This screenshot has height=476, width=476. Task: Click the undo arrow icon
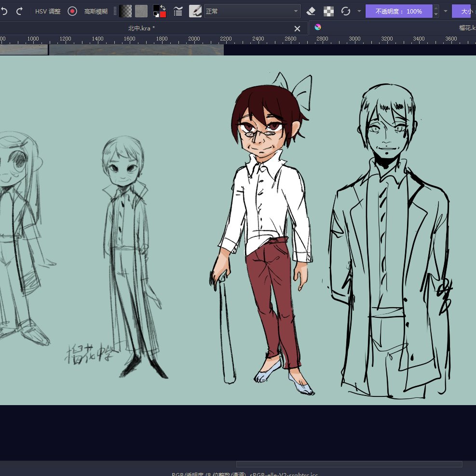click(4, 11)
